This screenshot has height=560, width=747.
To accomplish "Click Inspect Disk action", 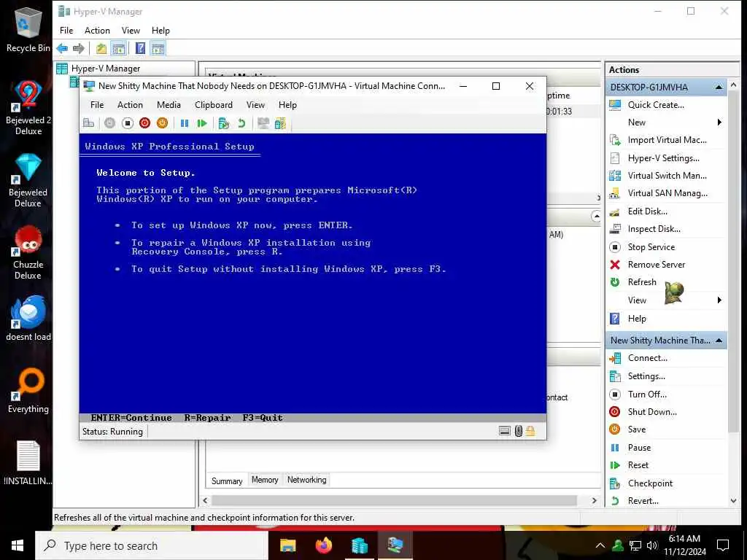I will point(654,229).
